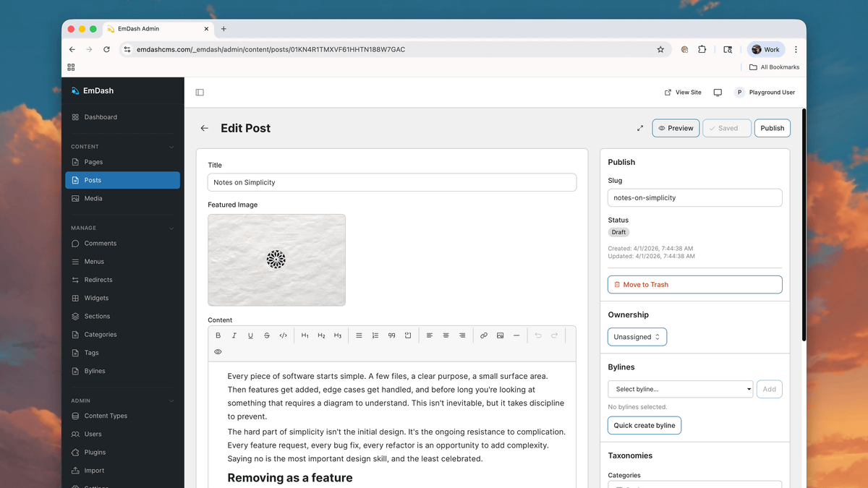Insert inline code with the code icon

[283, 335]
